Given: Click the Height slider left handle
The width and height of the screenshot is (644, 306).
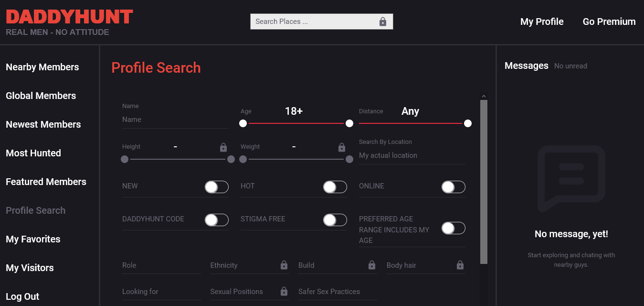Looking at the screenshot, I should [125, 159].
